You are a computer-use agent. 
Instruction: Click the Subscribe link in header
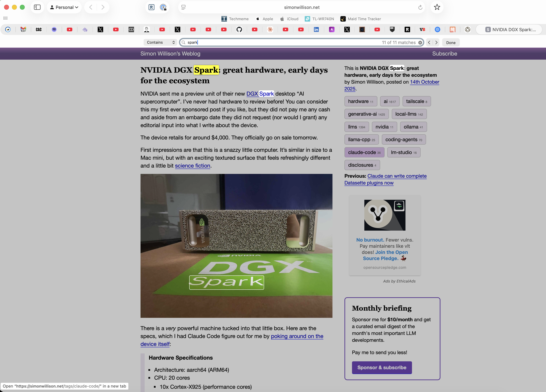444,54
